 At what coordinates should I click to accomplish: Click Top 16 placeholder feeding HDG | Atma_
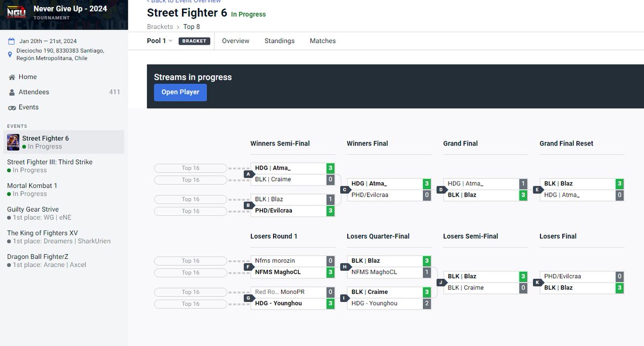(x=191, y=168)
